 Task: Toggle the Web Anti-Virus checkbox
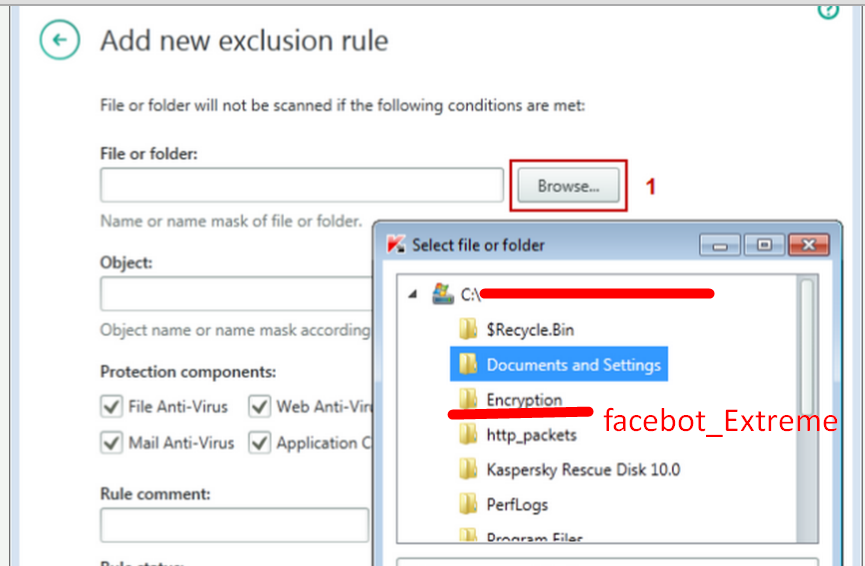click(x=259, y=407)
